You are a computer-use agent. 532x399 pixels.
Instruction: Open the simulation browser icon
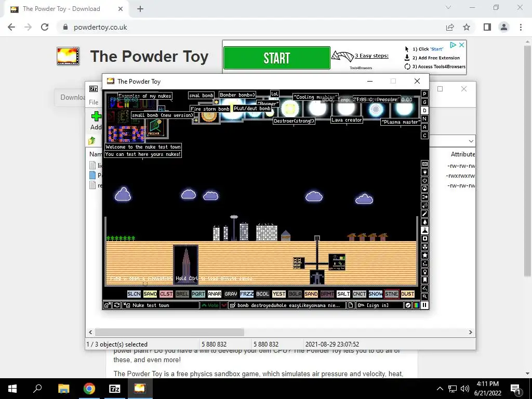[107, 305]
